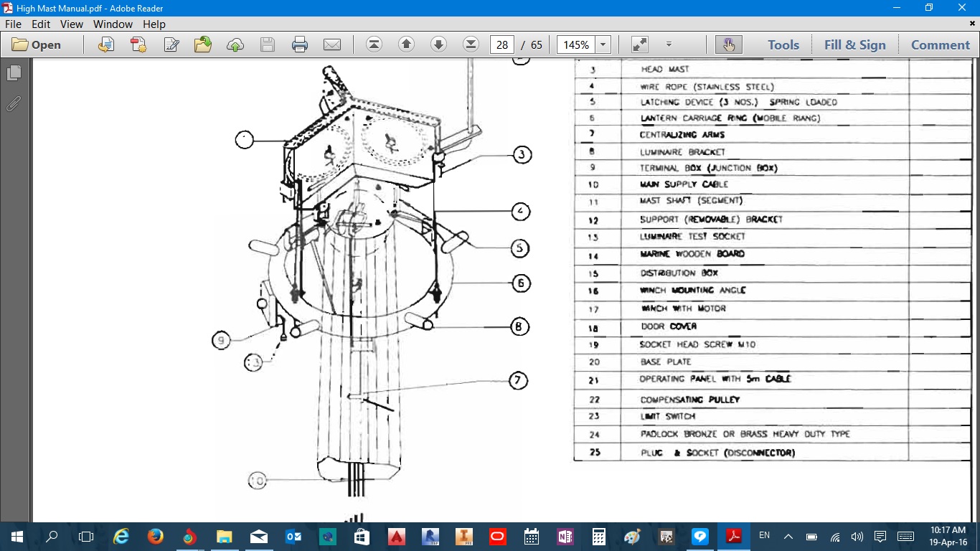Print the document using printer icon
This screenshot has width=980, height=551.
(x=300, y=44)
